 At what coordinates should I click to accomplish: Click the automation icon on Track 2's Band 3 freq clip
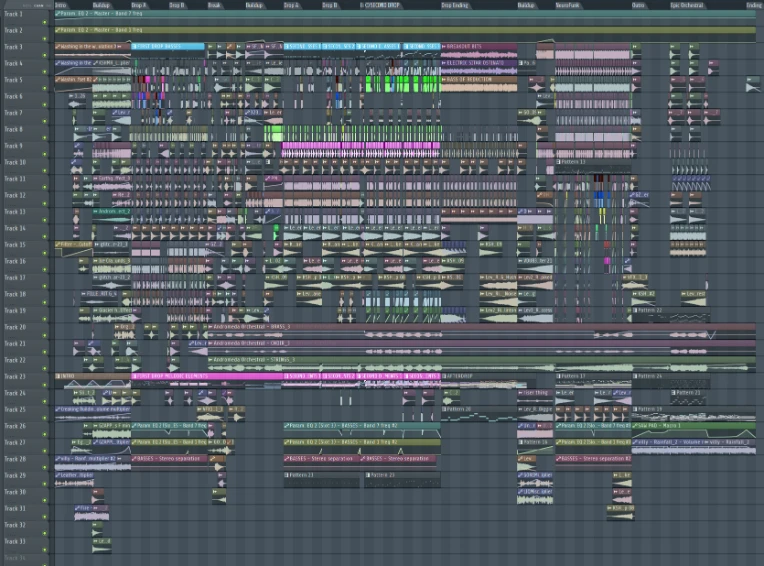click(x=58, y=30)
